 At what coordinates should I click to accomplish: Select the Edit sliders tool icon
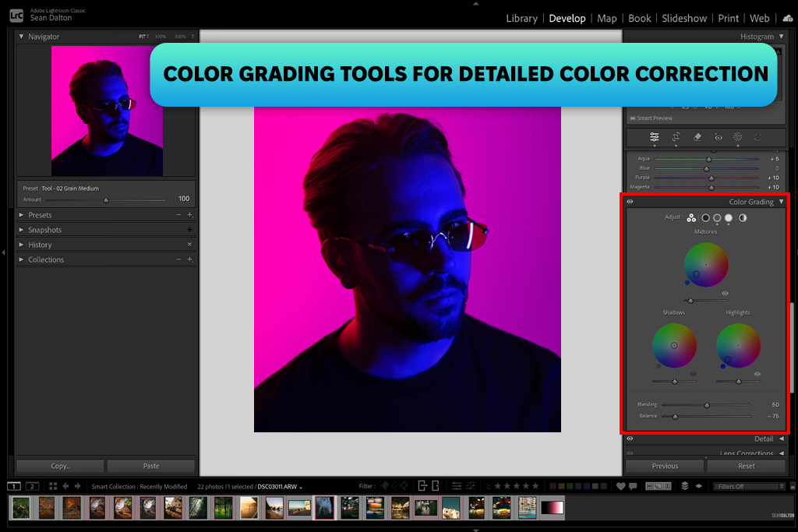click(x=655, y=137)
